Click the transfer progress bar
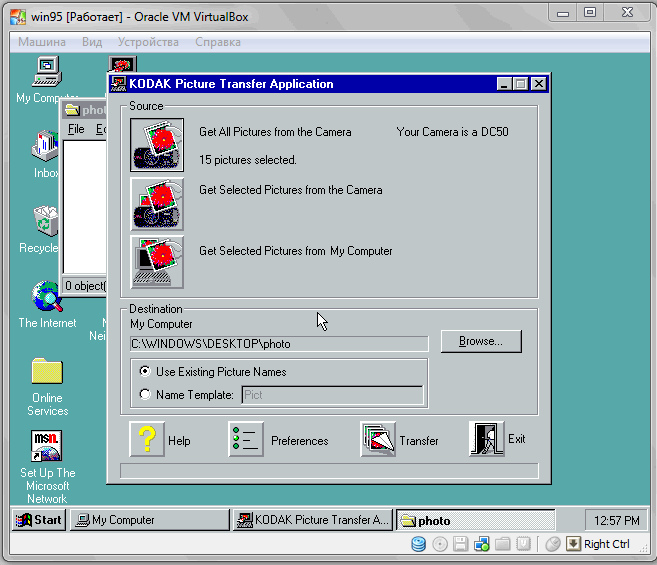The width and height of the screenshot is (657, 565). coord(329,471)
